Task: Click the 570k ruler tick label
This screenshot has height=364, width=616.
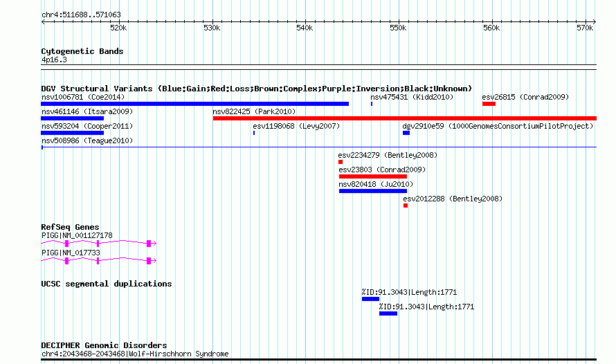Action: click(x=585, y=28)
